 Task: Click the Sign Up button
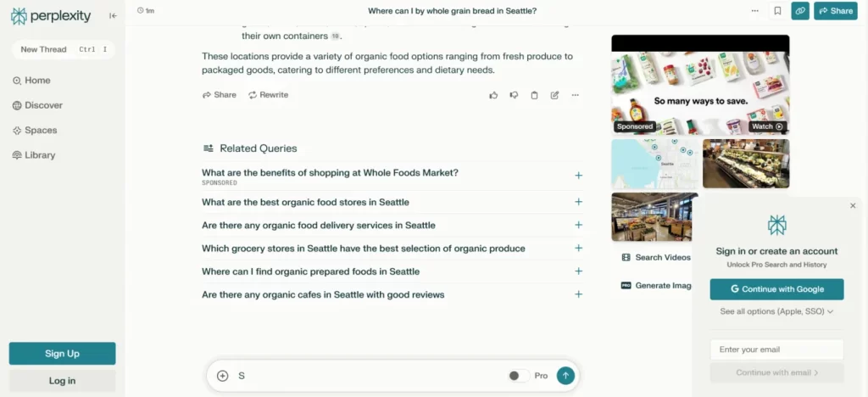(x=62, y=354)
